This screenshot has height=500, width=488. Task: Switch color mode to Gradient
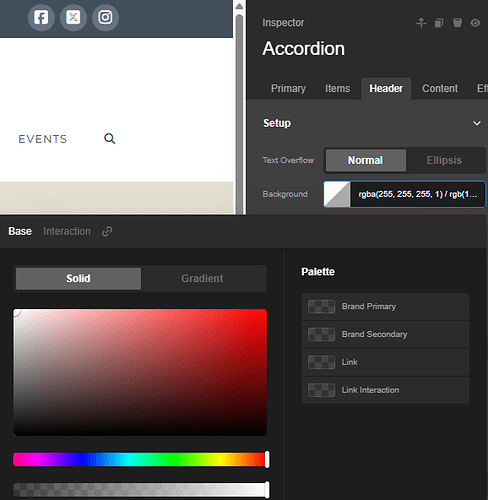(202, 278)
